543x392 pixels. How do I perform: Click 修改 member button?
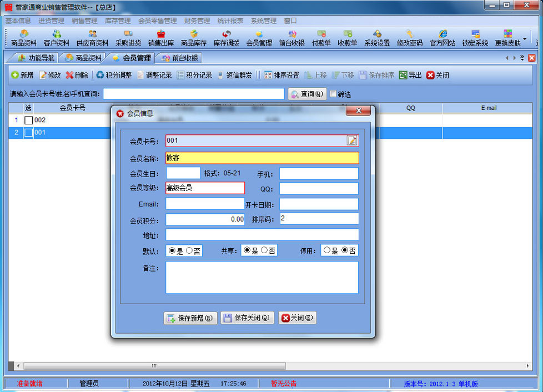(x=50, y=75)
